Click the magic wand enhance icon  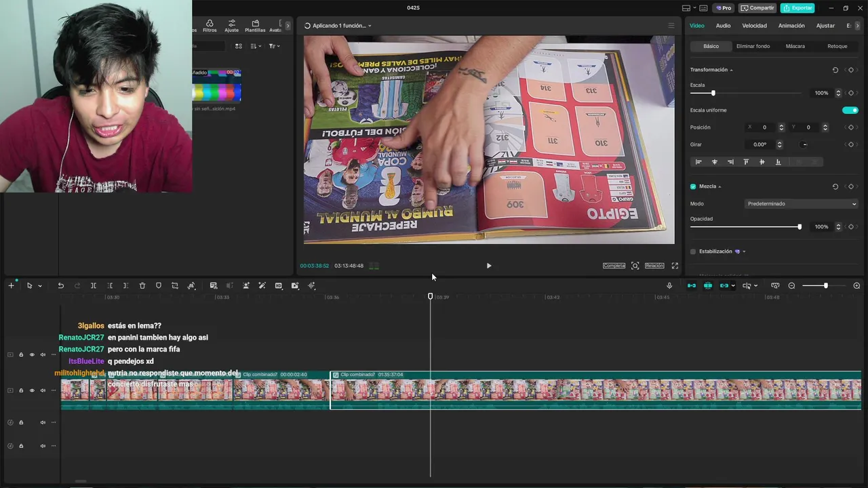[262, 285]
